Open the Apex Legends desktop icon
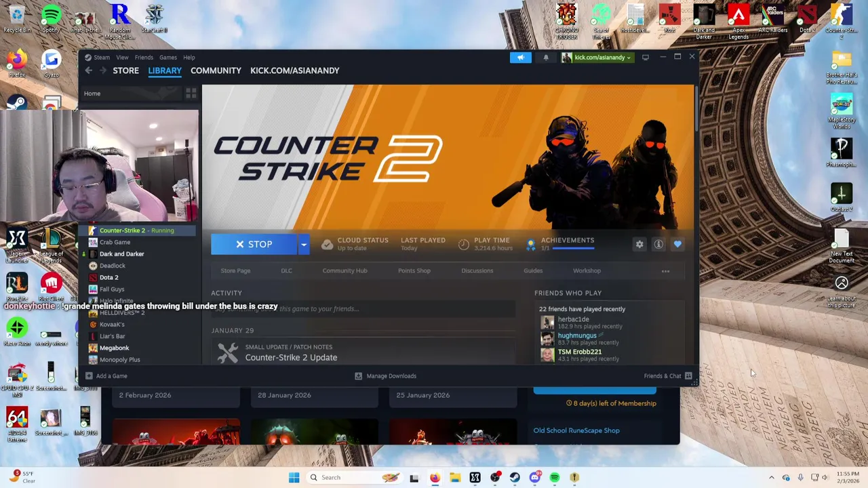The height and width of the screenshot is (488, 868). tap(738, 22)
